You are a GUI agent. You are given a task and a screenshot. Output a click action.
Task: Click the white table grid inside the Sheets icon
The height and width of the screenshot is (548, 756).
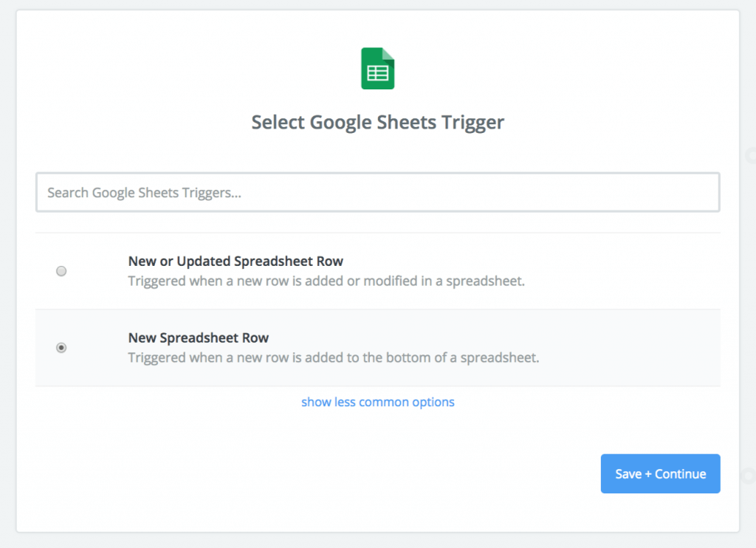377,73
